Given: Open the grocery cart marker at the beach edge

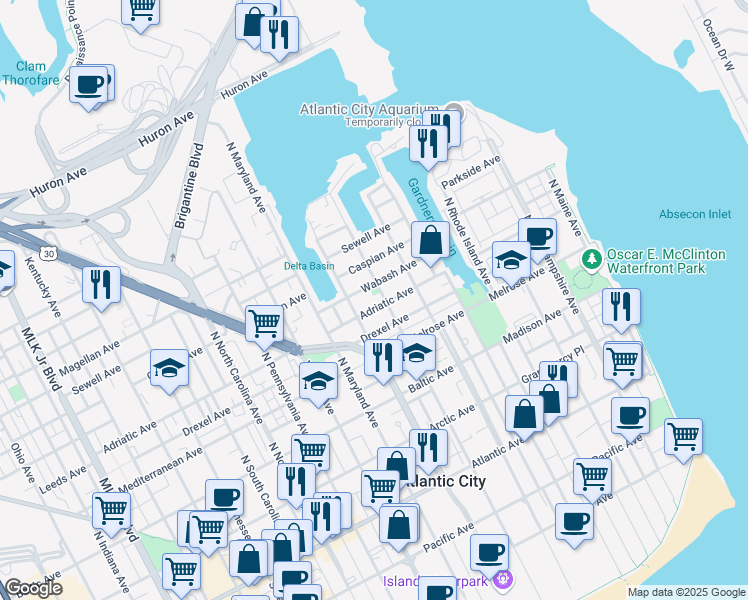Looking at the screenshot, I should click(683, 440).
